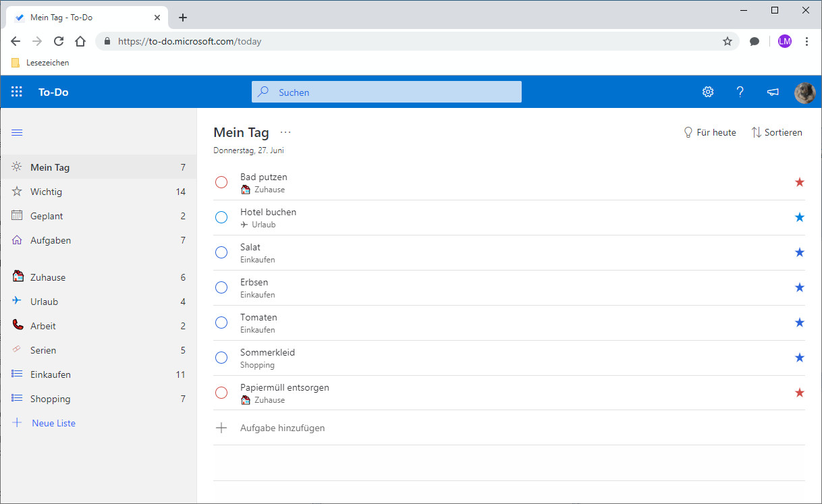The image size is (822, 504).
Task: Click the Suchen search field
Action: (x=386, y=92)
